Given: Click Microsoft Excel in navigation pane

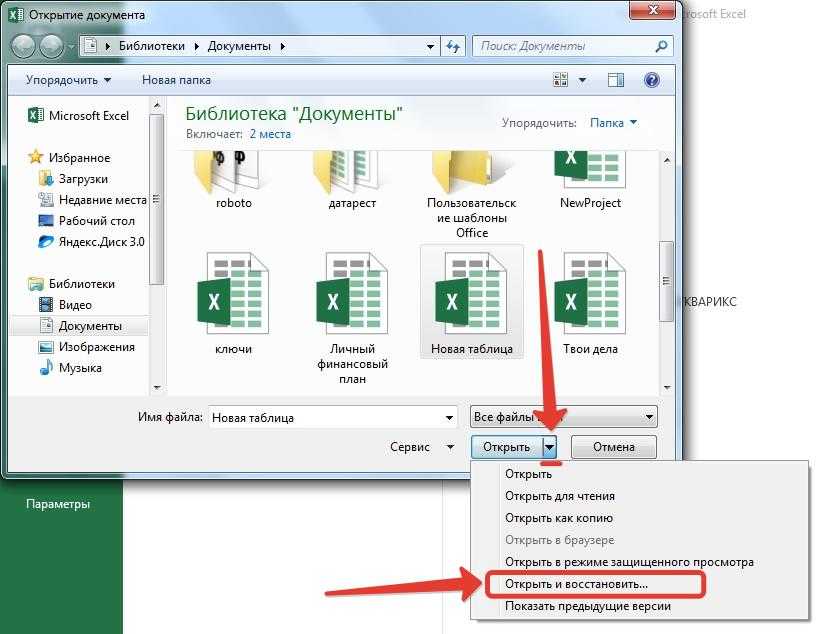Looking at the screenshot, I should click(x=79, y=116).
